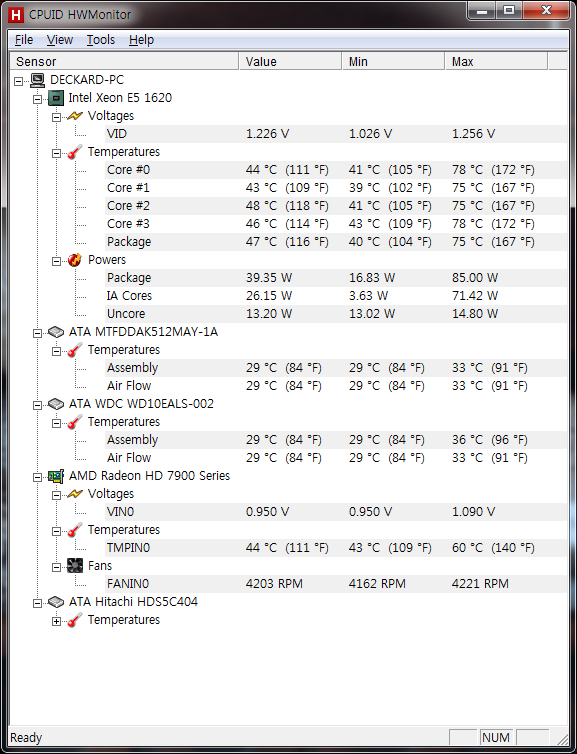Screen dimensions: 577x754
Task: Collapse the CPU Voltages group
Action: (56, 117)
